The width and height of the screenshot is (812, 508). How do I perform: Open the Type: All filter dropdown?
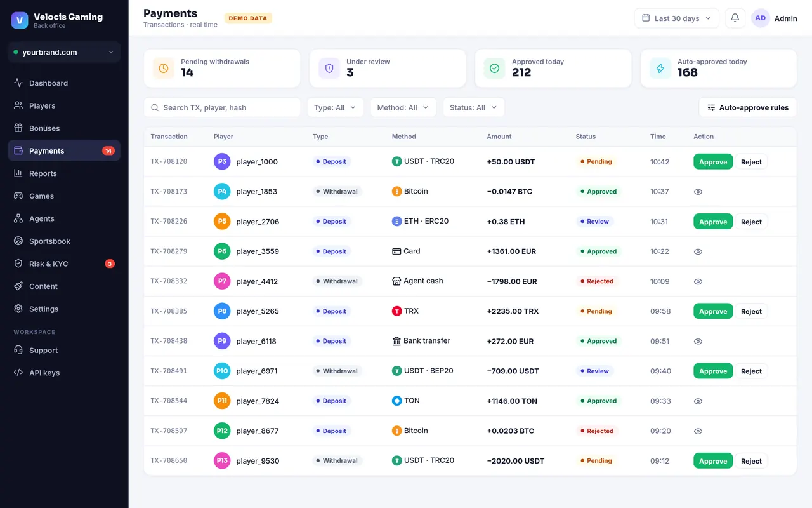[336, 107]
